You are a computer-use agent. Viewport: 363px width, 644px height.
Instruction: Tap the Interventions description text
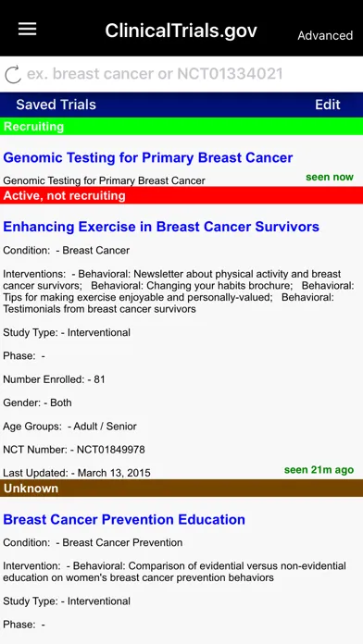[x=179, y=291]
